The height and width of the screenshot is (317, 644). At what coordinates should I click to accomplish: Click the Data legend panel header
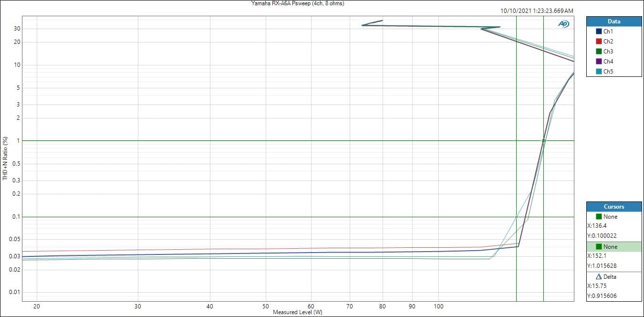(614, 21)
